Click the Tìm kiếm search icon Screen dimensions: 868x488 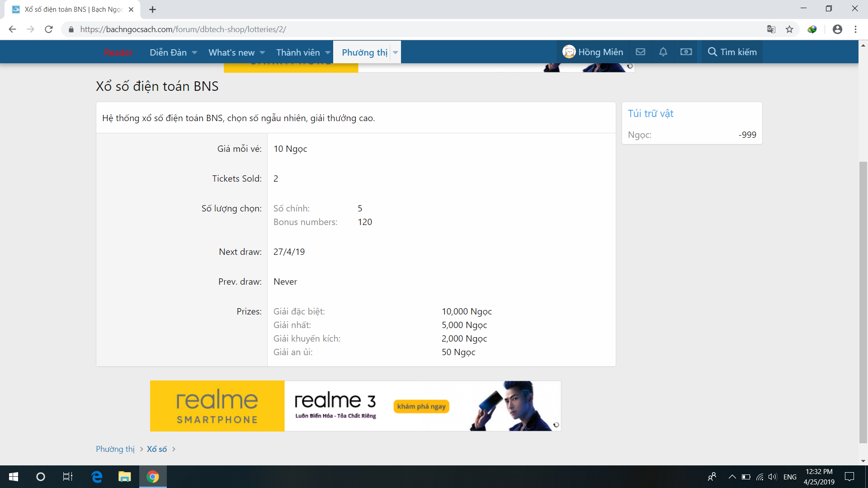click(x=712, y=52)
